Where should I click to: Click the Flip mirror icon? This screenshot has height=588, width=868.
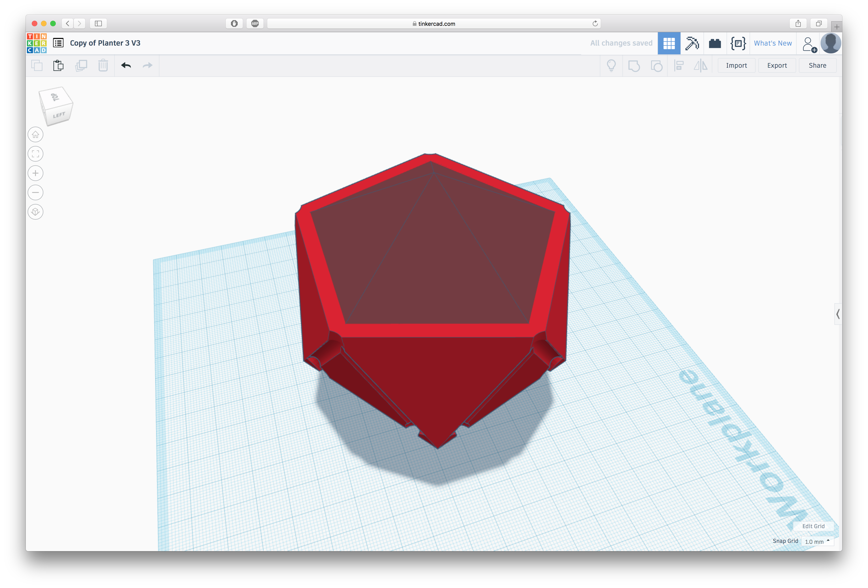coord(701,66)
